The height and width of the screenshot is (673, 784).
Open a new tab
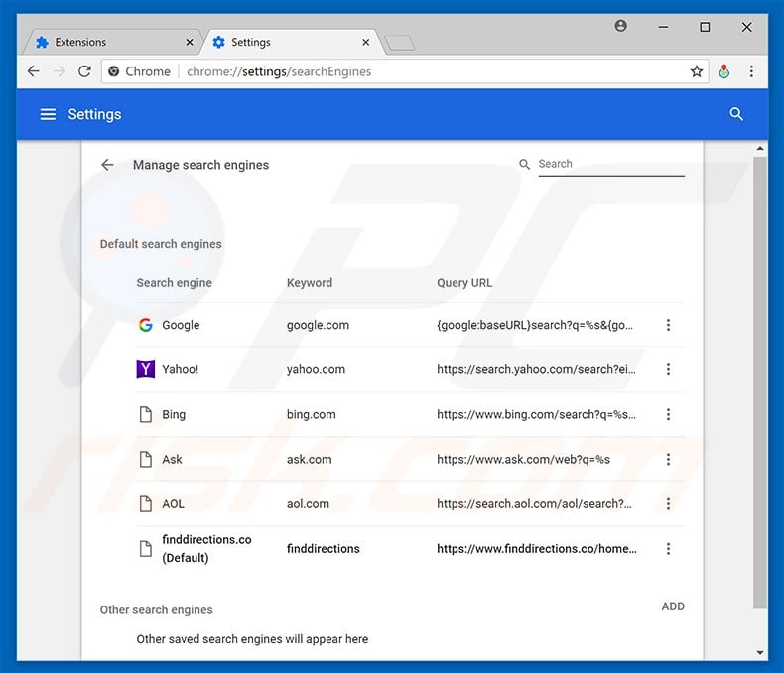click(x=400, y=43)
